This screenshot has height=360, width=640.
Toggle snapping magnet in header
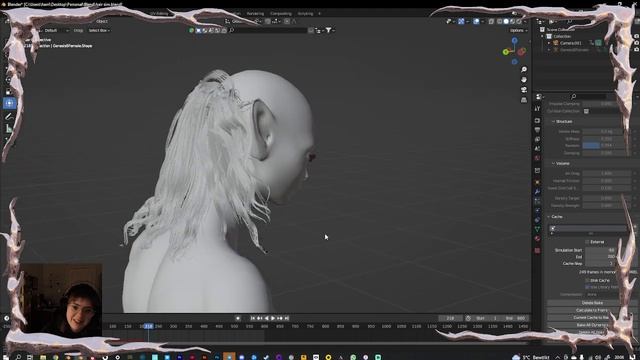pos(268,21)
